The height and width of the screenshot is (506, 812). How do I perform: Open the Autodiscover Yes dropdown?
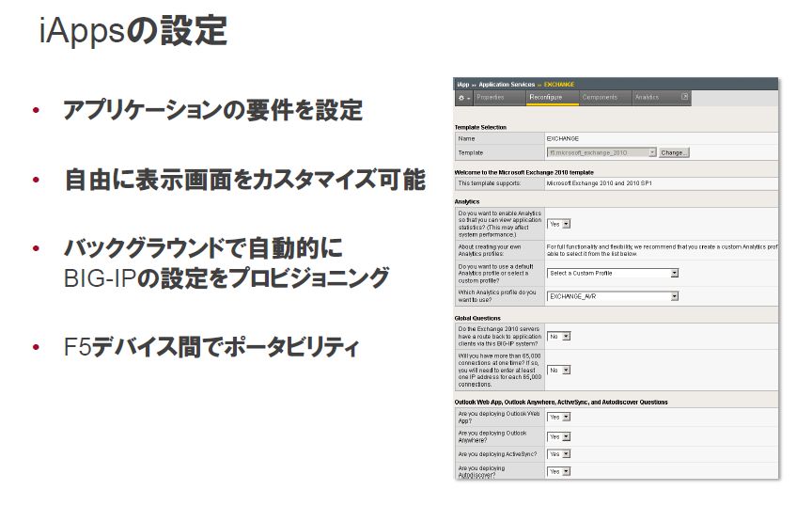click(559, 472)
